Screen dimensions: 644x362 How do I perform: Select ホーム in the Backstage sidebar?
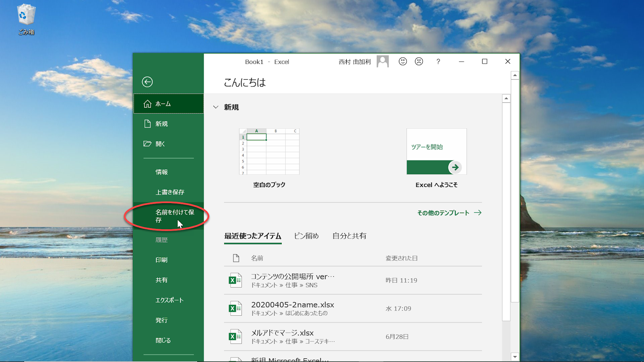pos(169,104)
